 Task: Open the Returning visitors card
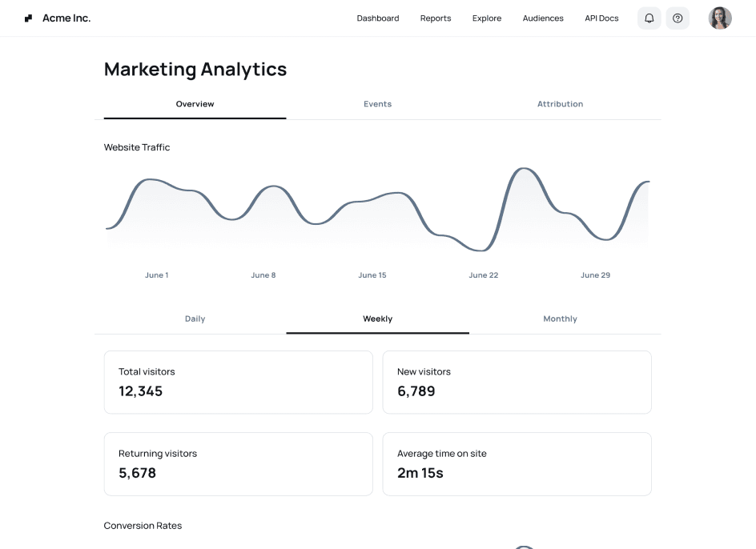[238, 463]
